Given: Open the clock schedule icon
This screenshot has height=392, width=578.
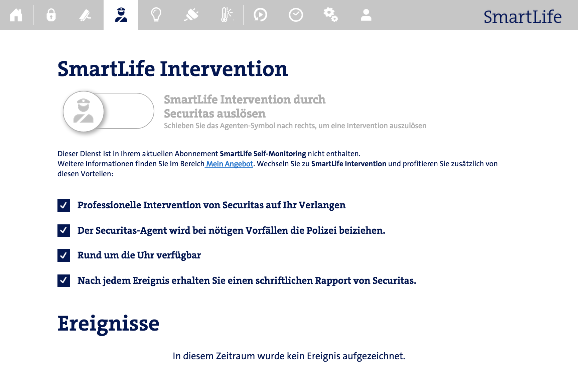Looking at the screenshot, I should tap(296, 15).
